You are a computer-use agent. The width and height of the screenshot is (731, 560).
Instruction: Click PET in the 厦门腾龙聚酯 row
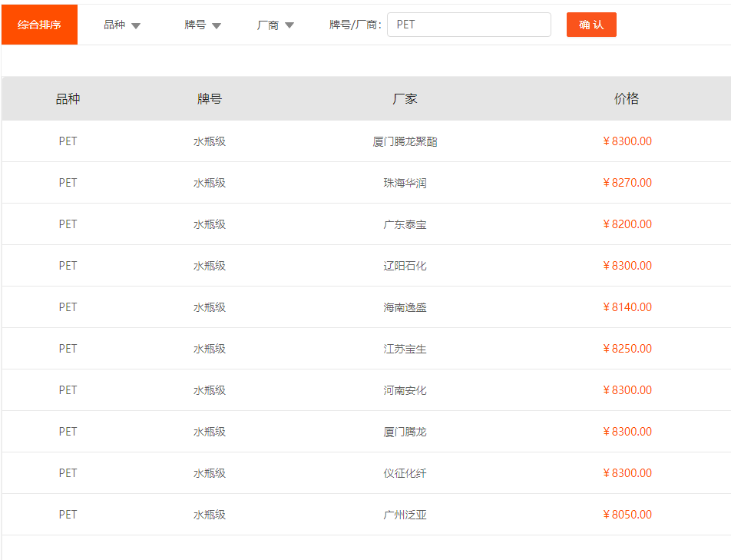(68, 141)
